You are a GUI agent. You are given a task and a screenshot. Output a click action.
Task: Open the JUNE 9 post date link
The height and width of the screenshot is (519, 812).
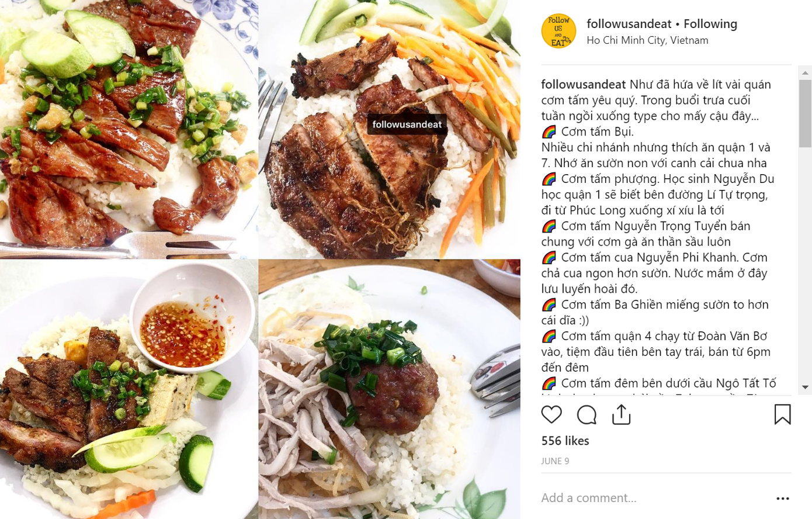click(x=555, y=461)
